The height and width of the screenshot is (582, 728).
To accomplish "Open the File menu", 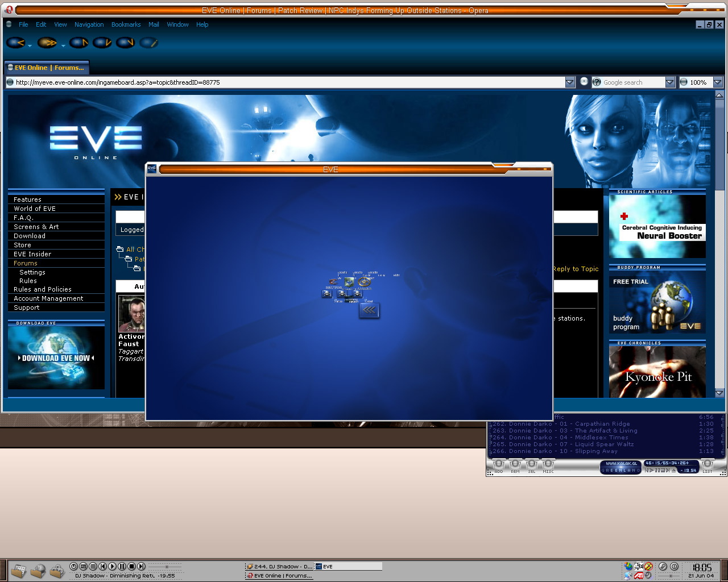I will click(23, 24).
